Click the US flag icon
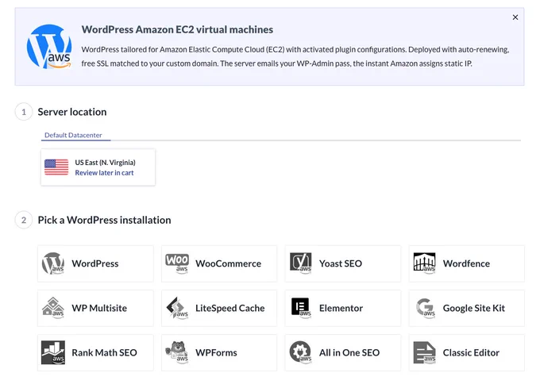This screenshot has width=540, height=392. tap(56, 167)
